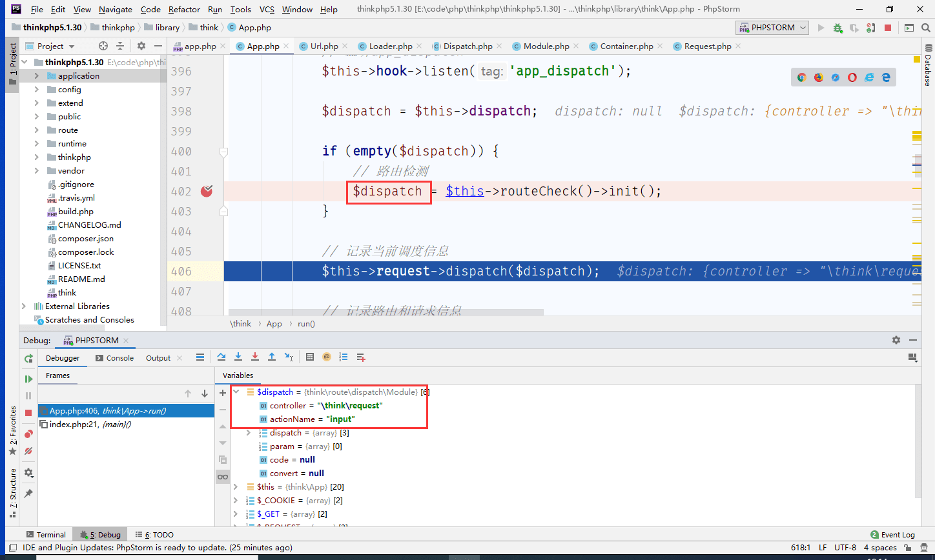The height and width of the screenshot is (560, 935).
Task: Open debugger settings gear in sidebar
Action: 28,472
